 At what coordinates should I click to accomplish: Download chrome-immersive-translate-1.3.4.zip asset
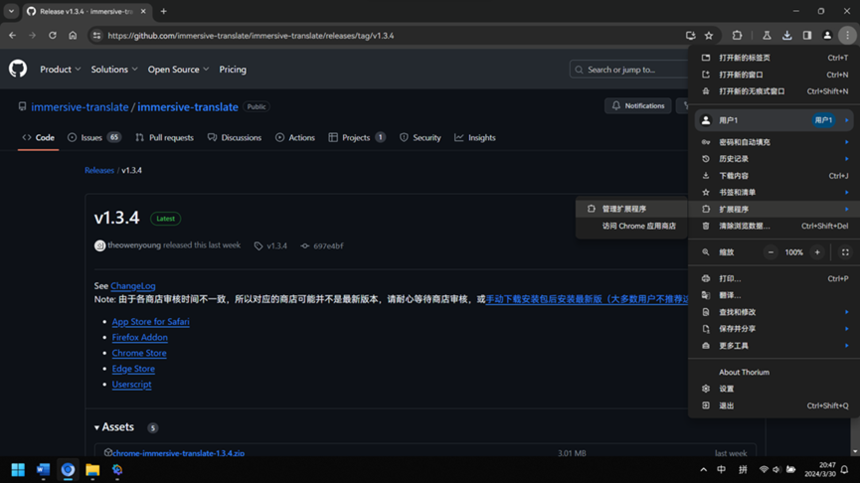pos(178,453)
